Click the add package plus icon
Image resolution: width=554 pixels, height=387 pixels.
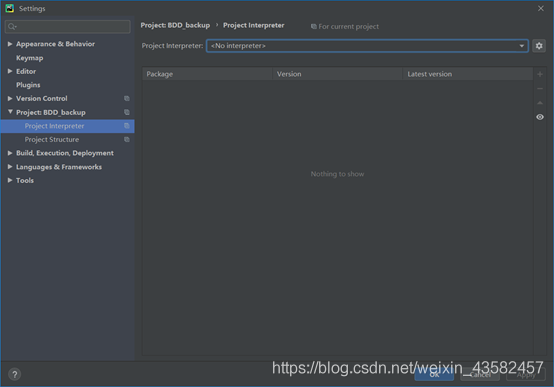click(540, 74)
